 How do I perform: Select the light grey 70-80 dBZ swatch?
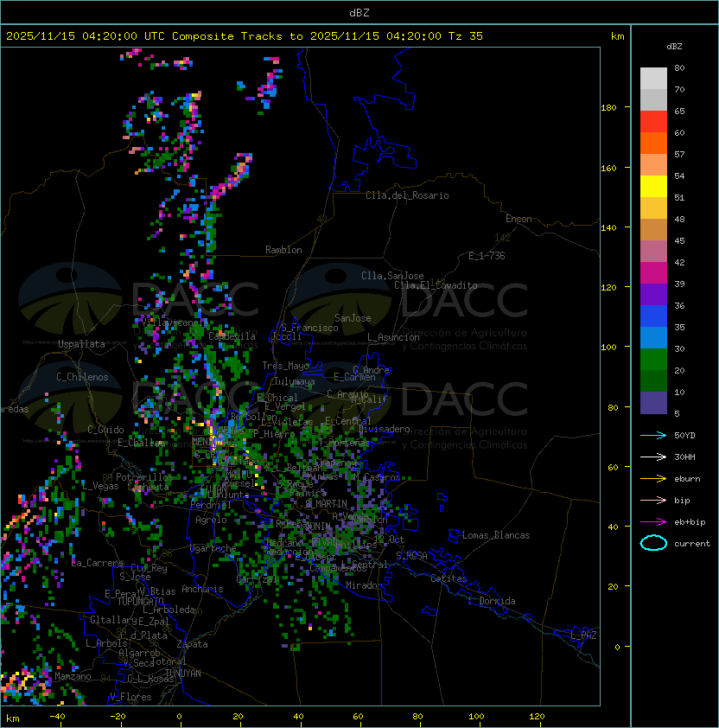click(653, 78)
